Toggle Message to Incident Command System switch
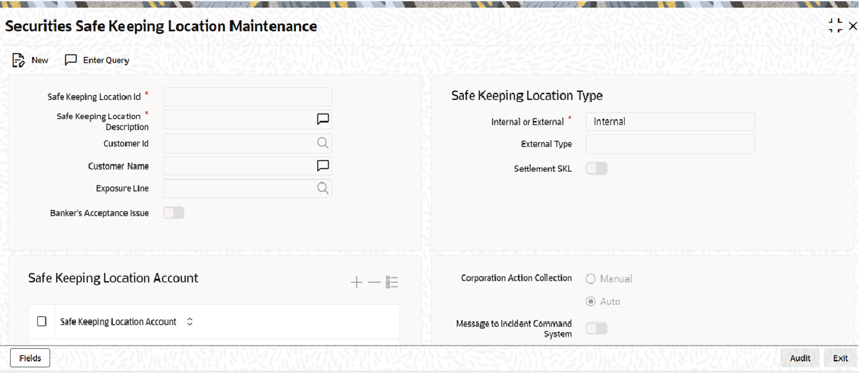 click(x=596, y=328)
